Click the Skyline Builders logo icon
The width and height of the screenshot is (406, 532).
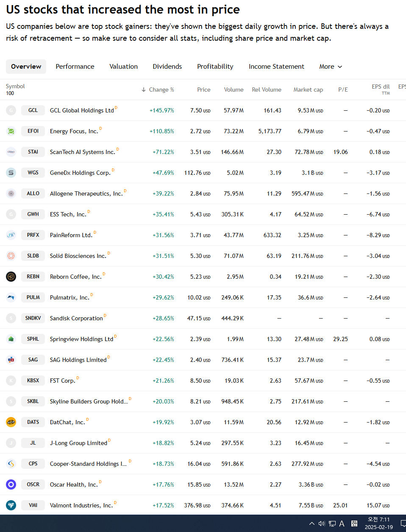(x=11, y=401)
